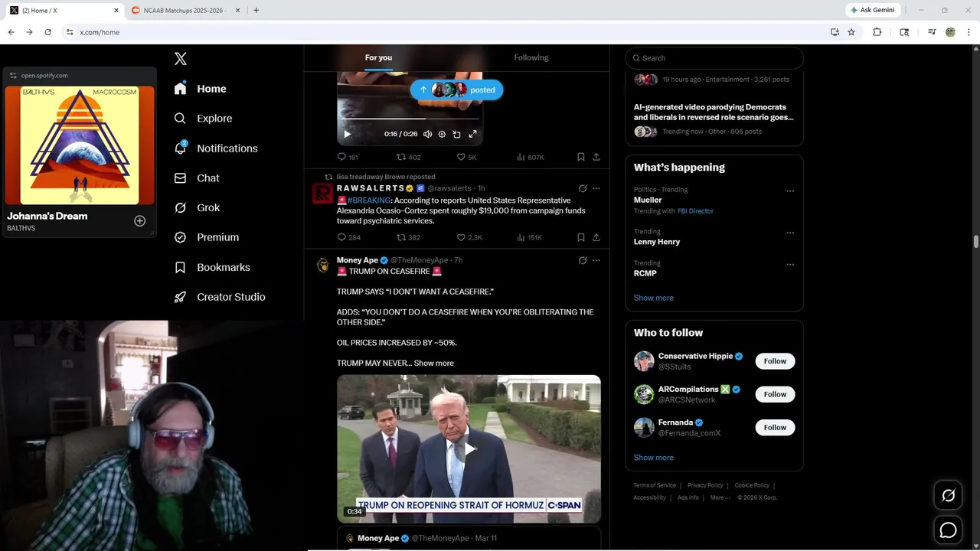Viewport: 980px width, 551px height.
Task: Share the top video post
Action: point(596,157)
